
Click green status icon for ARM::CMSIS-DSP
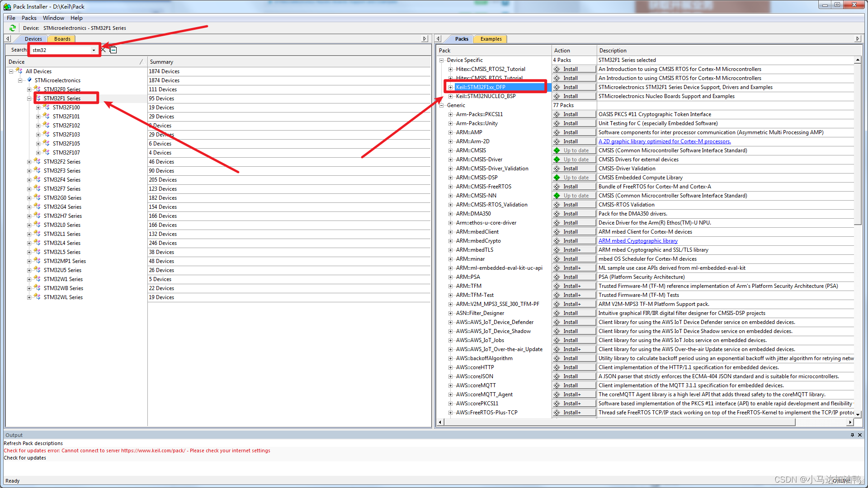[557, 178]
